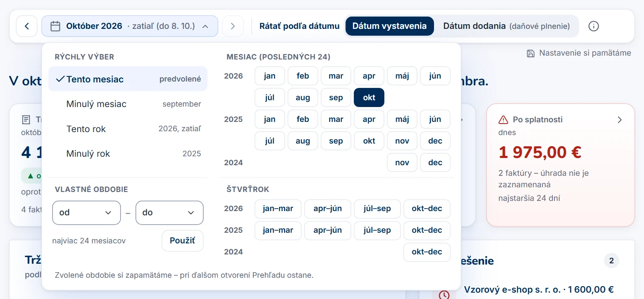Viewport: 644px width, 299px height.
Task: Switch to Dátum dodania (daňové plnenie)
Action: coord(506,26)
